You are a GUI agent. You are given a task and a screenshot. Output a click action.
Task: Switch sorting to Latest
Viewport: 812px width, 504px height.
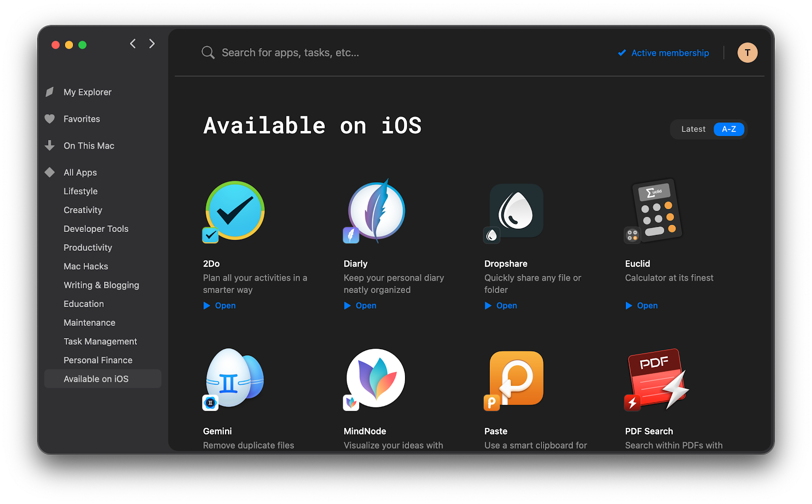pyautogui.click(x=693, y=129)
